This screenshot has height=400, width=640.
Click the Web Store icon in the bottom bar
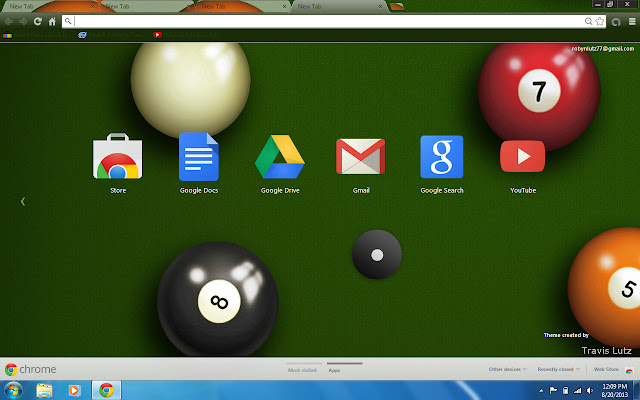629,369
